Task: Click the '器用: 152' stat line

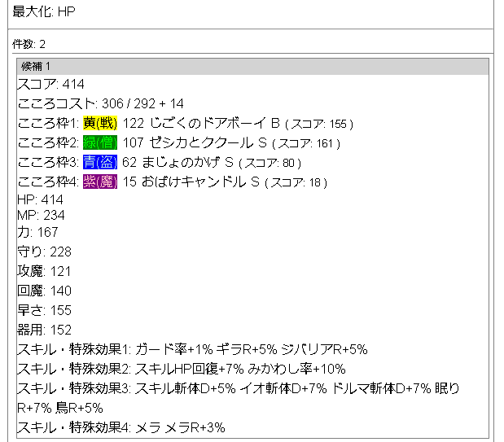Action: coord(44,330)
